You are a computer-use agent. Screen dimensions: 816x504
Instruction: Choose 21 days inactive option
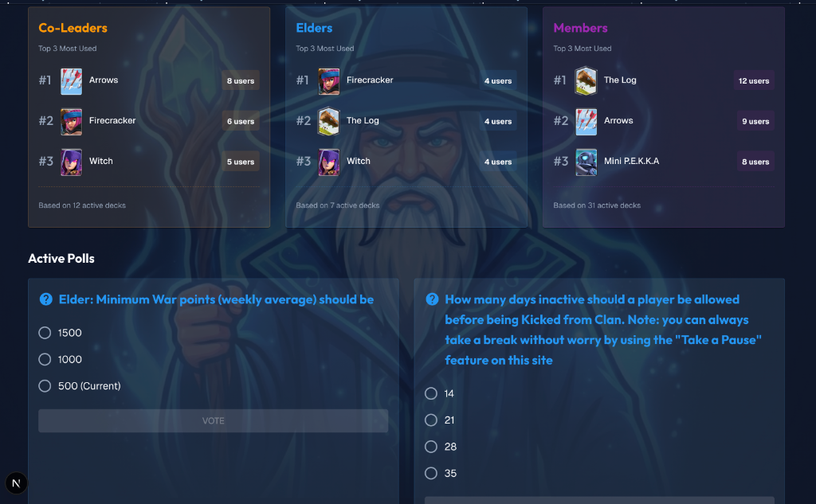pos(431,420)
